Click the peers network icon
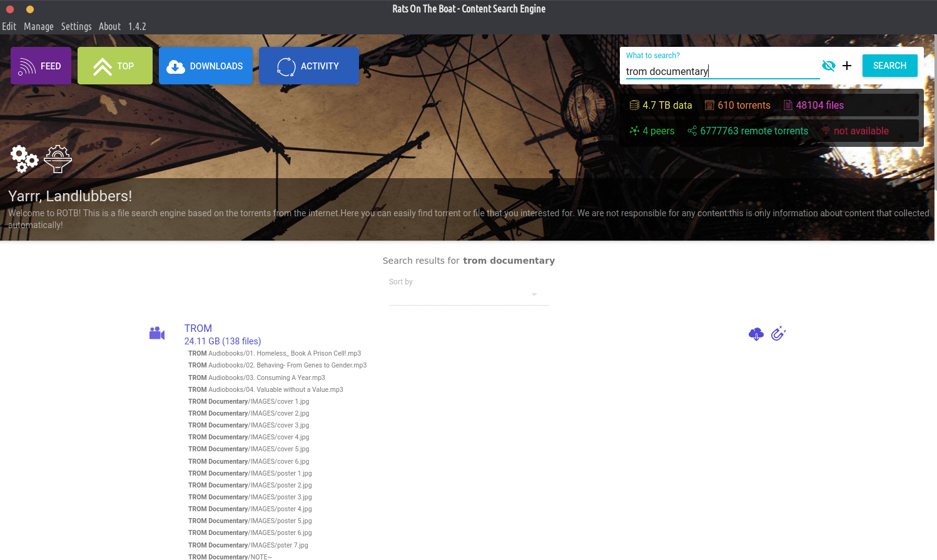Viewport: 937px width, 560px height. [x=634, y=131]
